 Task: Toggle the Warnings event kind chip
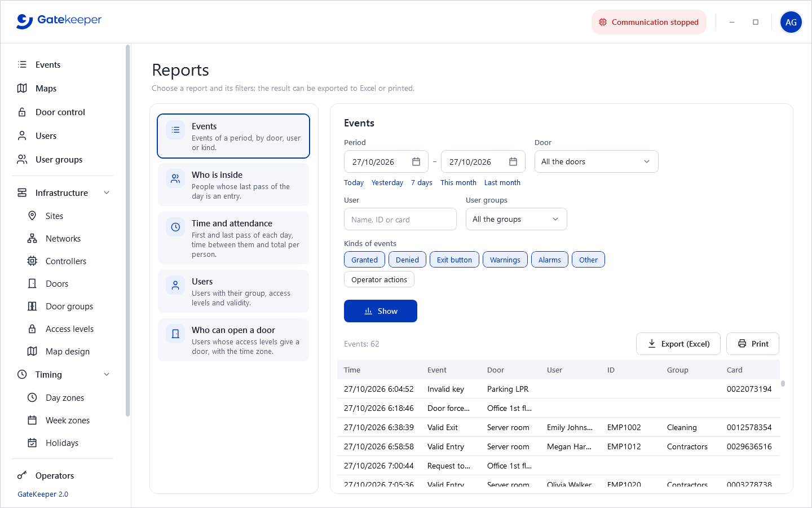[505, 260]
